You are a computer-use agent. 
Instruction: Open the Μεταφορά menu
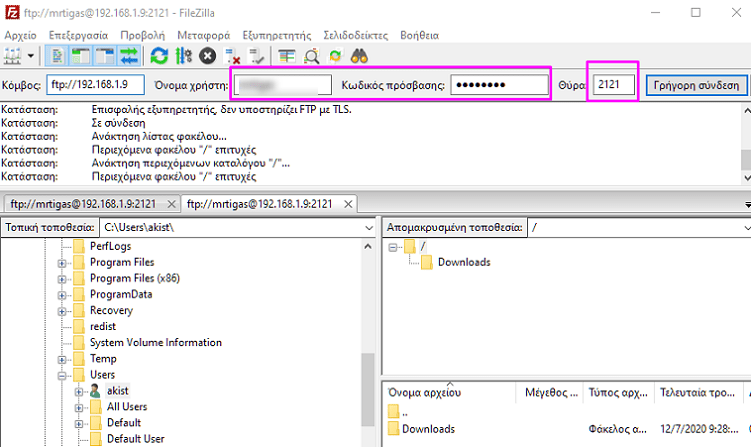(x=204, y=35)
